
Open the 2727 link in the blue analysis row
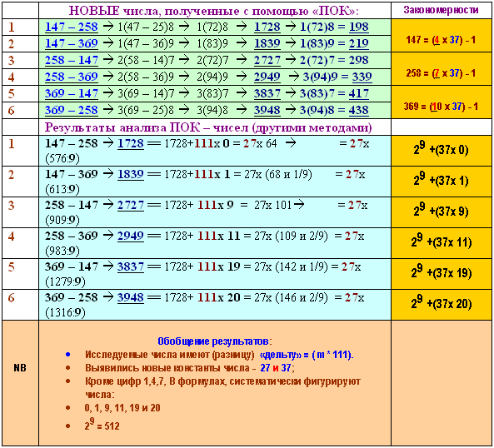131,205
